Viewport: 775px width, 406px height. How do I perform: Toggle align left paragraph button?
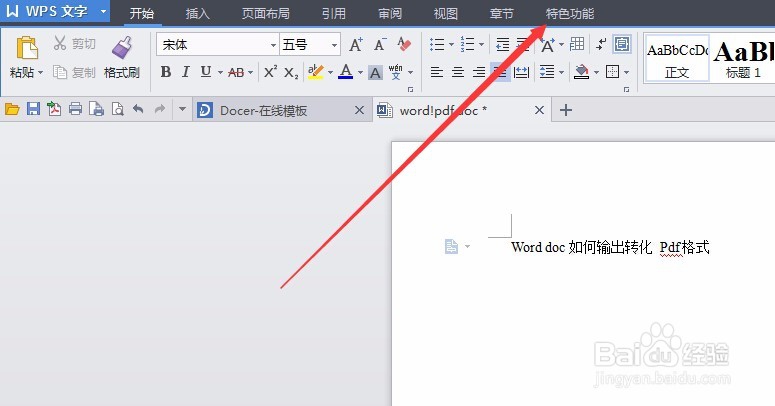click(436, 73)
